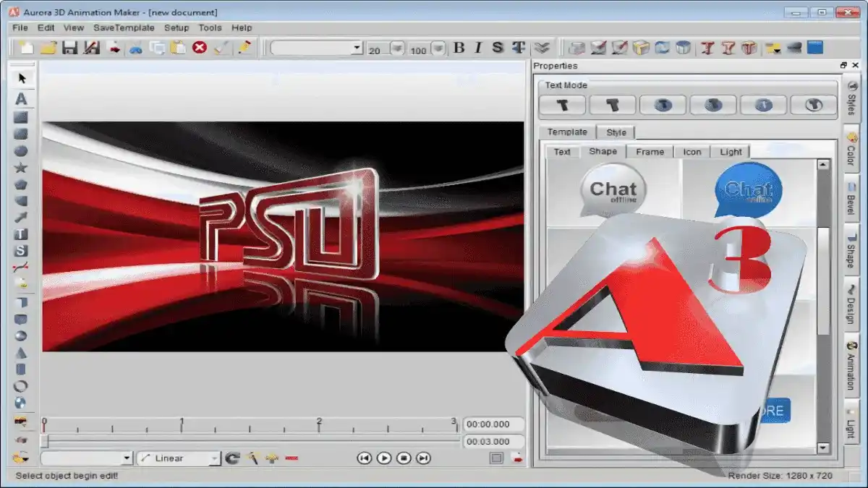Open the 100 value dropdown arrow
This screenshot has height=488, width=868.
point(438,48)
